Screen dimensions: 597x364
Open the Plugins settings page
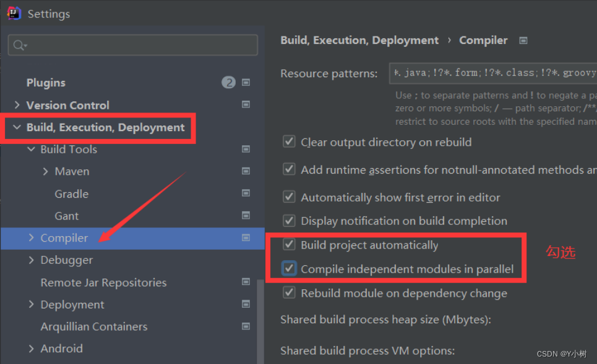(x=46, y=83)
